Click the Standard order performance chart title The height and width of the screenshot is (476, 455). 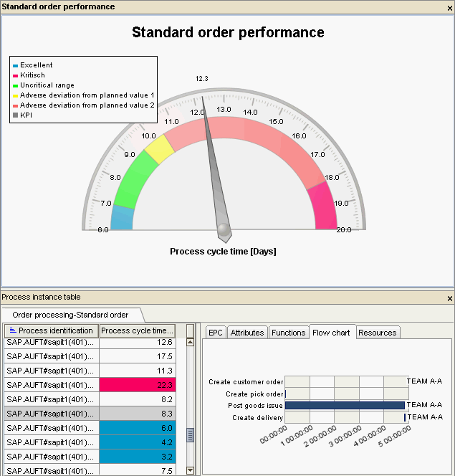click(x=228, y=32)
